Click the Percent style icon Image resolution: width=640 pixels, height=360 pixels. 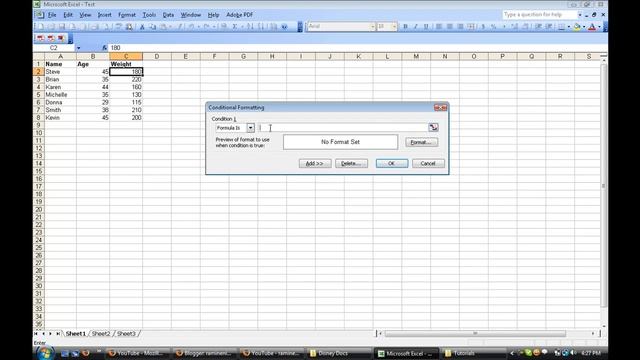tap(493, 27)
